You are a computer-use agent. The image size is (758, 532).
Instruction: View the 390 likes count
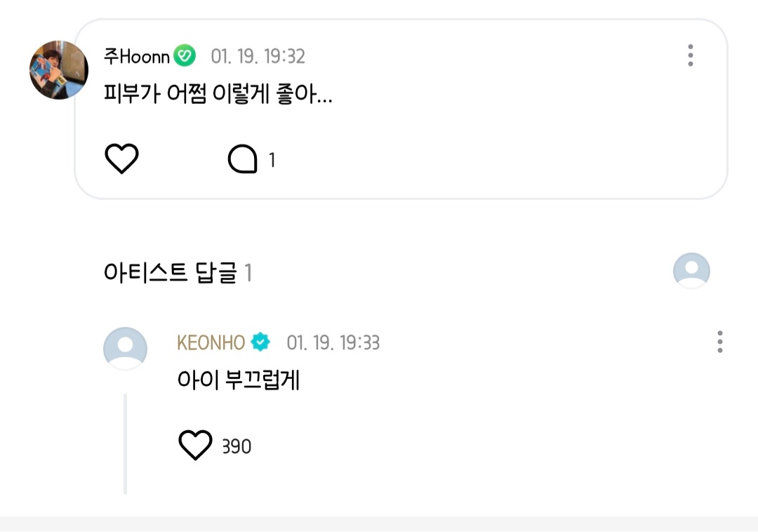(x=237, y=446)
